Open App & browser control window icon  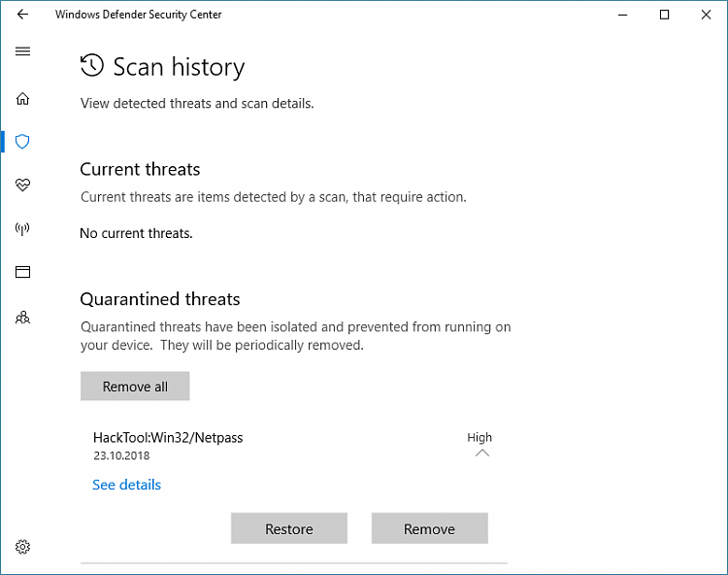(x=22, y=272)
